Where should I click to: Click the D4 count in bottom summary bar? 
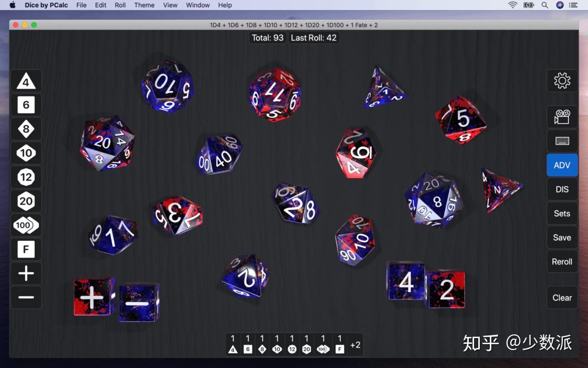(233, 344)
